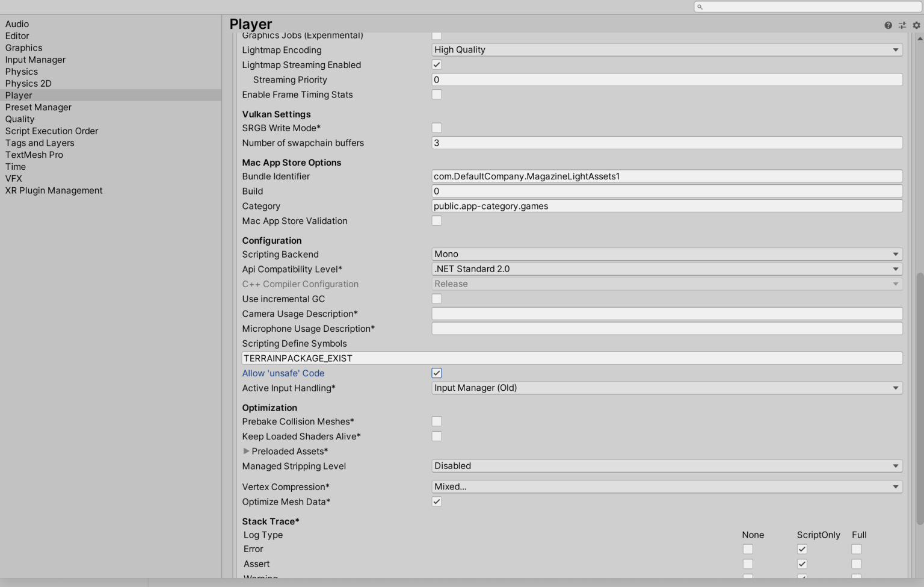Open the Player settings gear menu

(x=916, y=25)
